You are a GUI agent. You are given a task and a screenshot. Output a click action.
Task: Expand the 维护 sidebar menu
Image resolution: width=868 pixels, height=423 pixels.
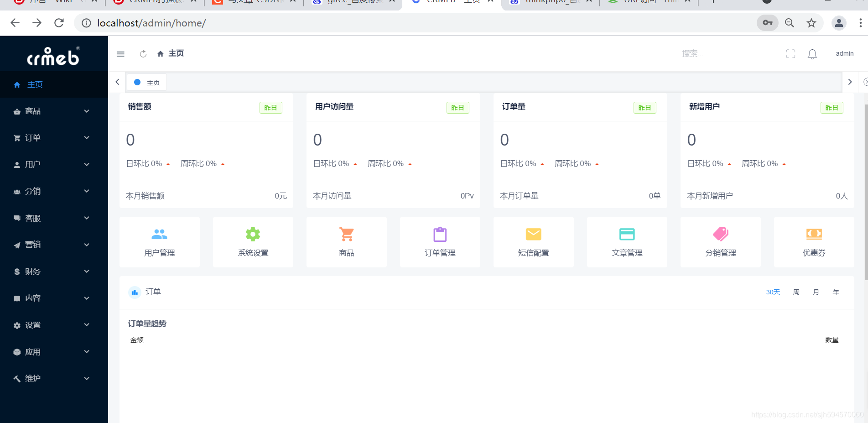click(54, 378)
